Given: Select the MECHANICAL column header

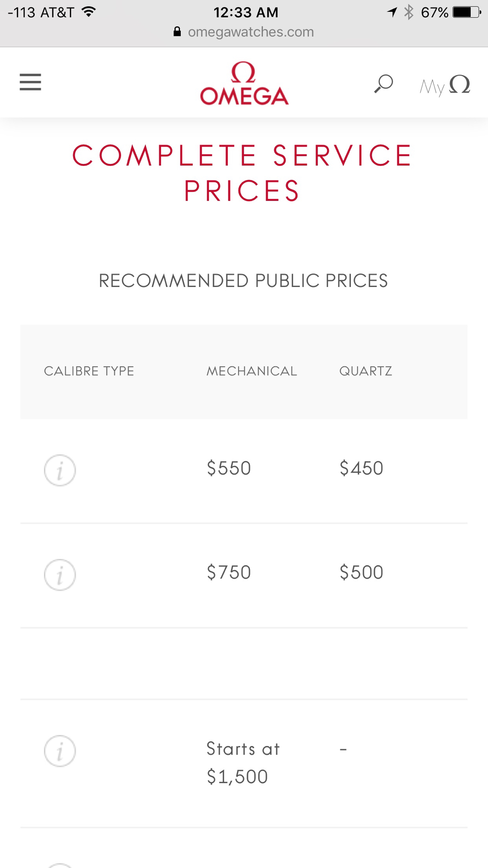Looking at the screenshot, I should [252, 371].
